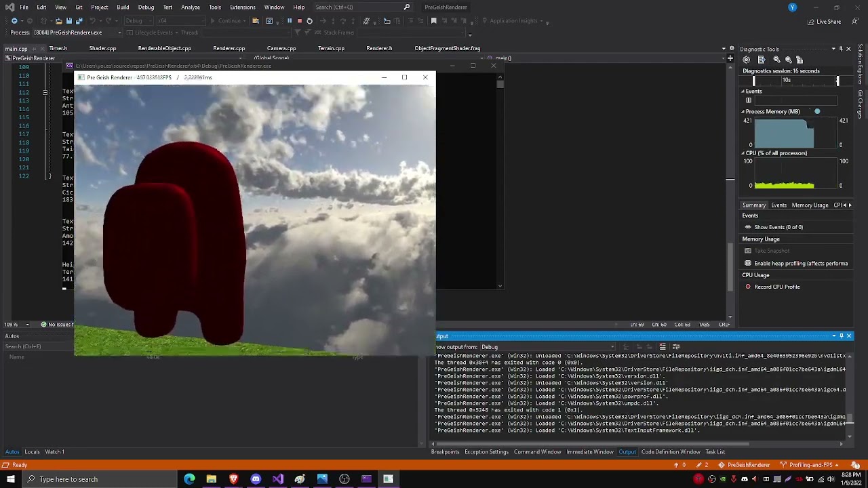Click the Restart debugging icon
Viewport: 868px width, 488px height.
click(x=309, y=20)
